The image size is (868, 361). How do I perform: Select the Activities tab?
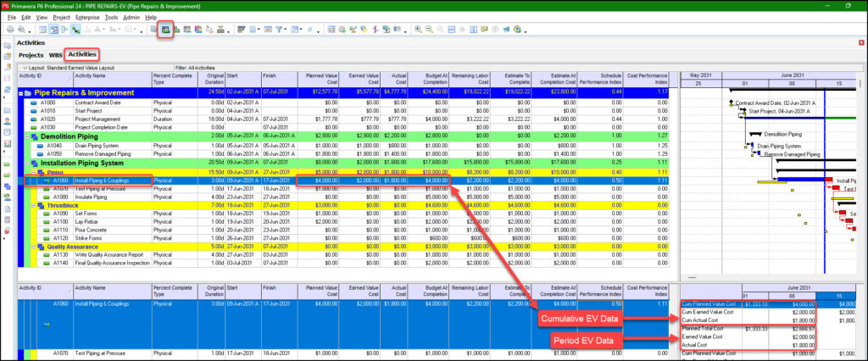point(82,55)
